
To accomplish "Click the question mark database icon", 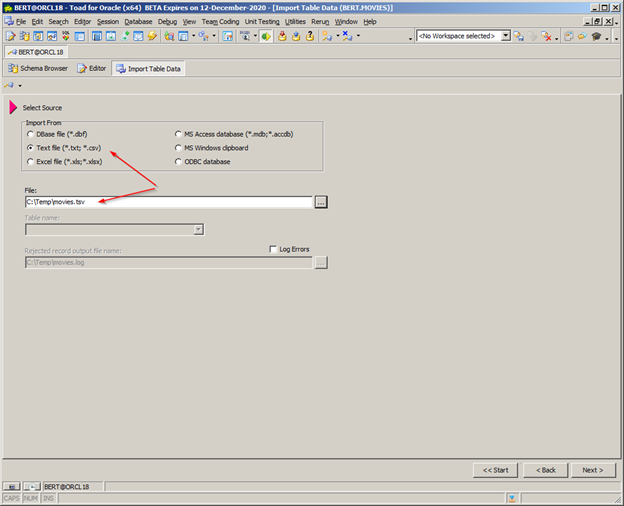I will click(310, 36).
